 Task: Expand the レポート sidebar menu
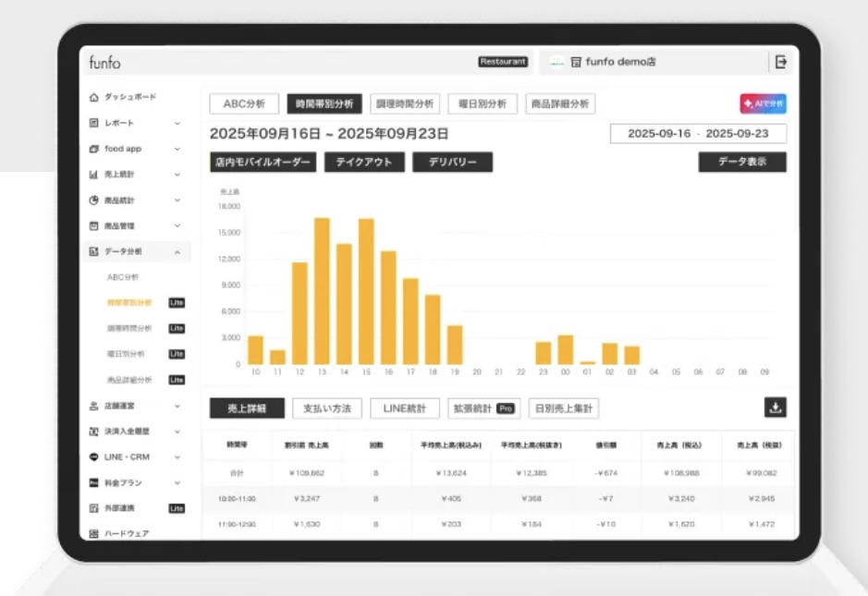point(177,123)
